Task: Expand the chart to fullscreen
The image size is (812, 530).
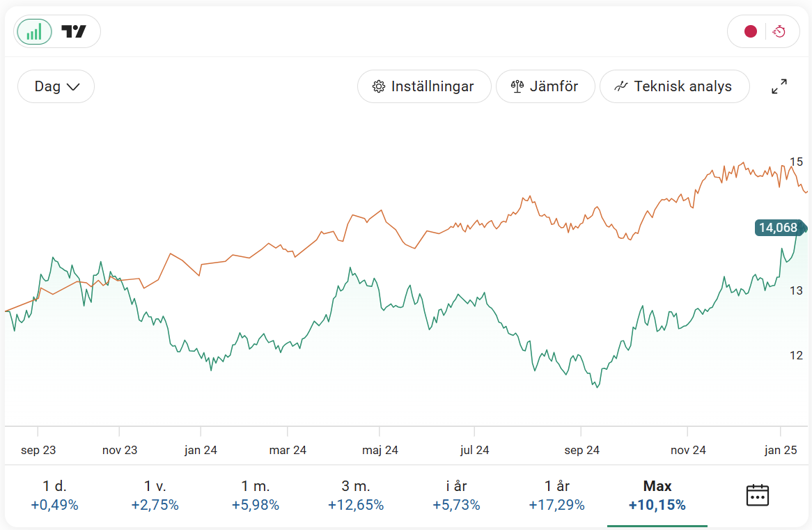Action: (x=779, y=86)
